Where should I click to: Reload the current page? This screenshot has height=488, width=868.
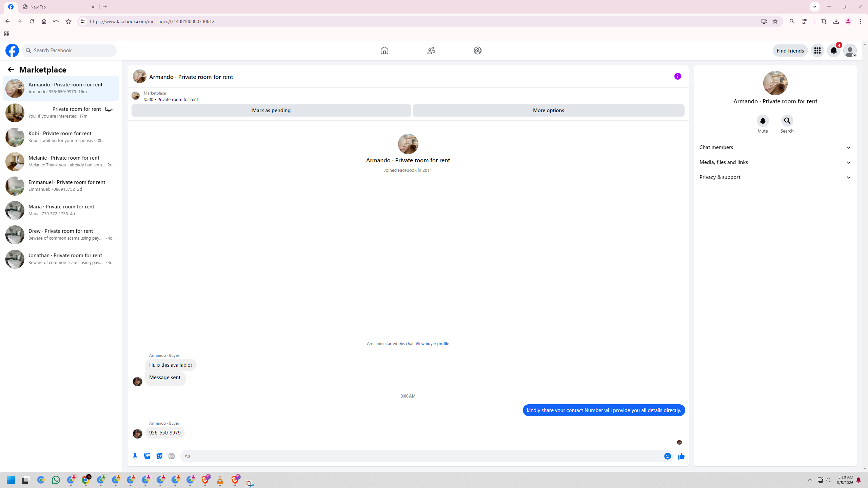pyautogui.click(x=32, y=21)
